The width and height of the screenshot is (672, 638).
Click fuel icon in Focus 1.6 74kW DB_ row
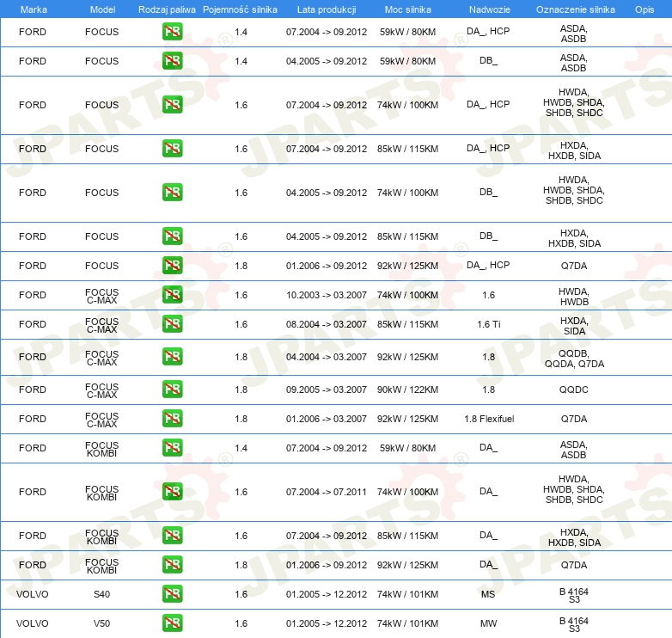172,192
